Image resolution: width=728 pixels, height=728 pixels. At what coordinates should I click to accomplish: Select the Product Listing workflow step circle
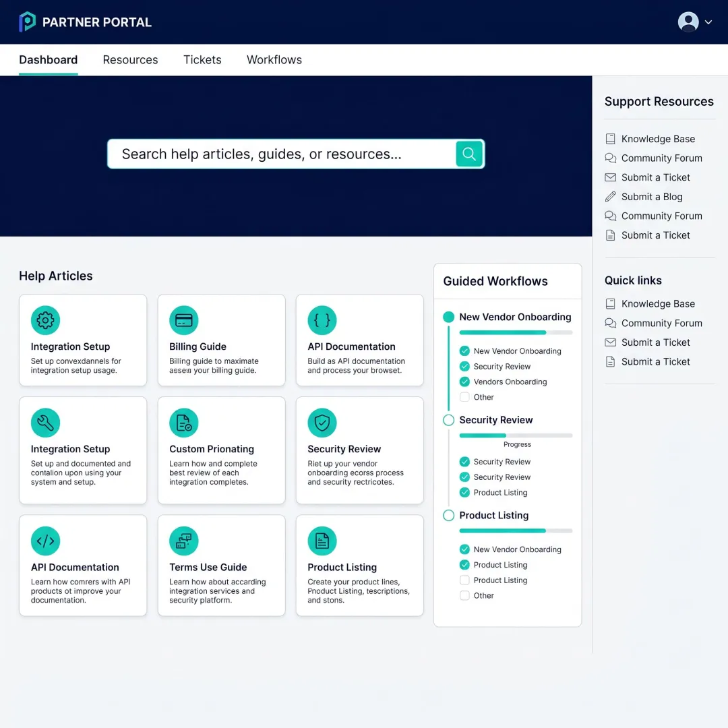coord(448,516)
